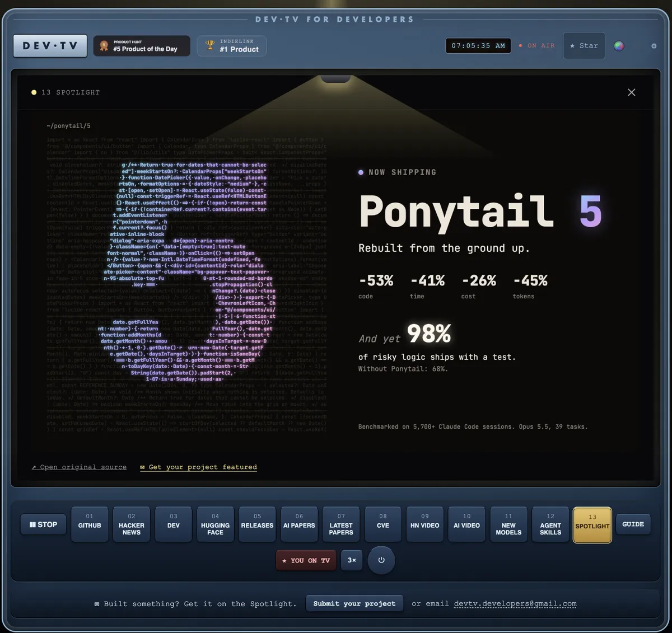The image size is (672, 633).
Task: Open the devtv.developers@gmail.com email link
Action: [515, 603]
